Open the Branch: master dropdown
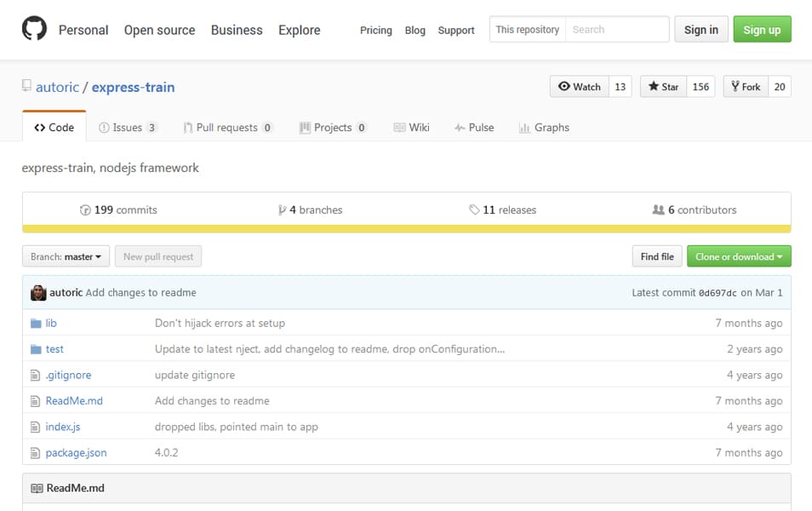Viewport: 812px width, 511px height. 66,256
